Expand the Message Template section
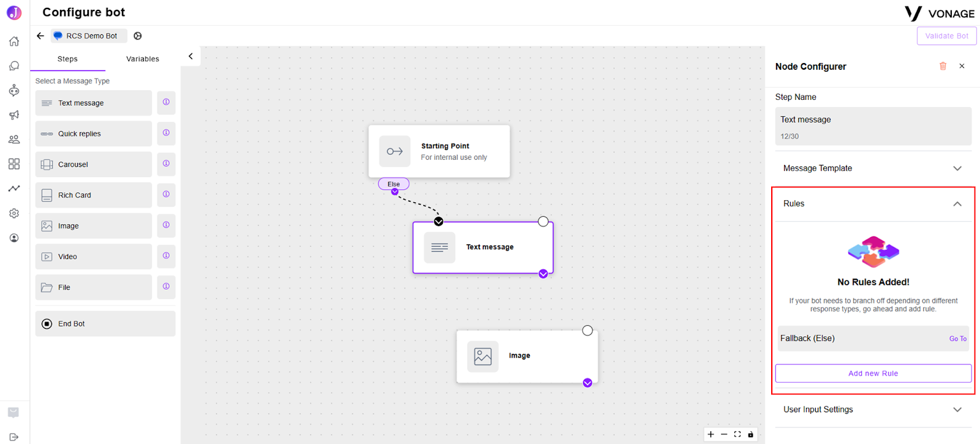The height and width of the screenshot is (444, 980). [x=873, y=168]
